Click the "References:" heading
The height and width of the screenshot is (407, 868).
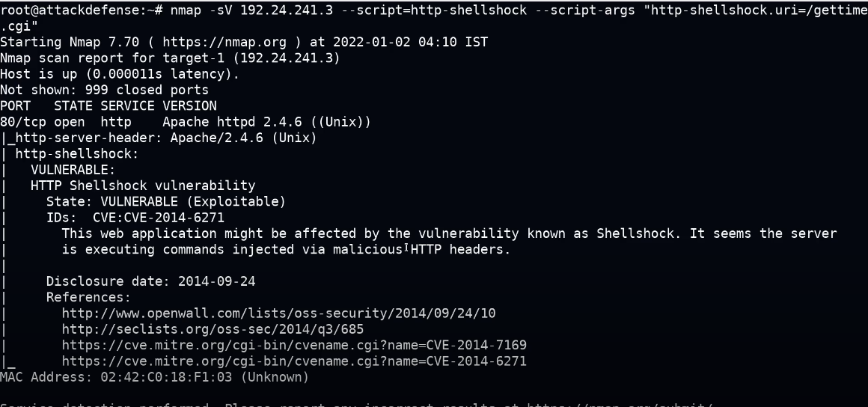tap(88, 298)
